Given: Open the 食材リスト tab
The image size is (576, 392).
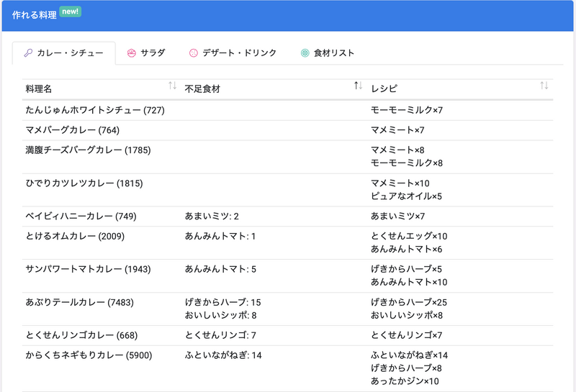Looking at the screenshot, I should click(x=333, y=53).
